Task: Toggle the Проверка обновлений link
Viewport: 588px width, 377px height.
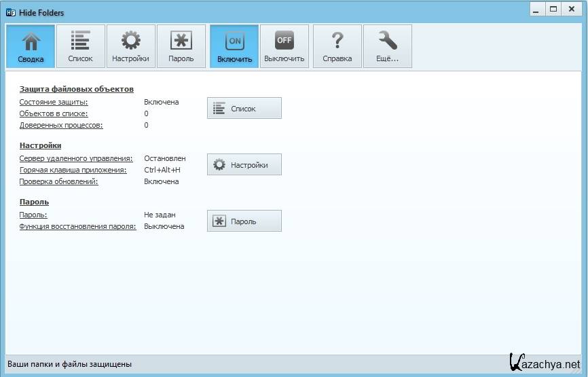Action: click(58, 181)
